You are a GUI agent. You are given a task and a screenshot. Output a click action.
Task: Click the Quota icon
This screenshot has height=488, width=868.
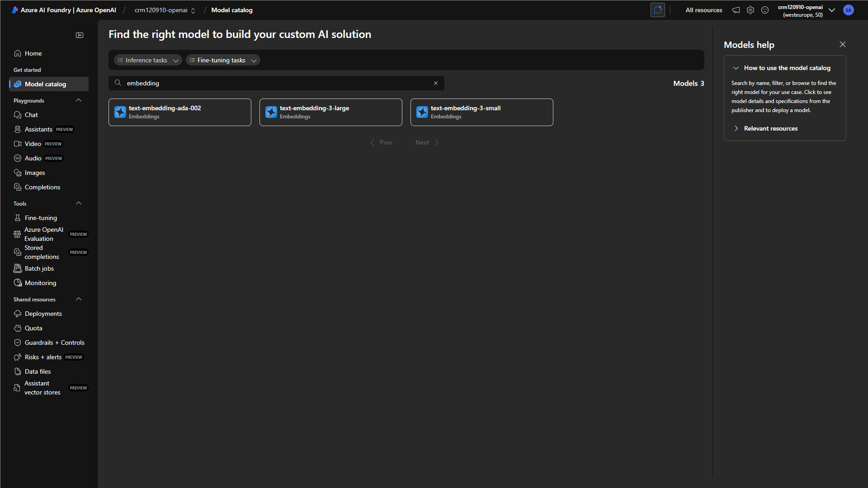click(18, 328)
